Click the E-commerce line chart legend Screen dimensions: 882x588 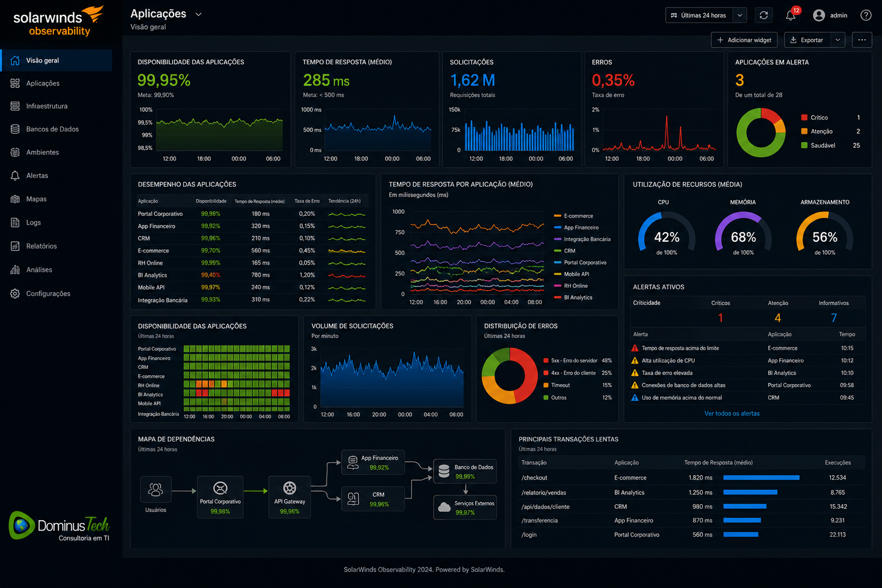coord(573,216)
